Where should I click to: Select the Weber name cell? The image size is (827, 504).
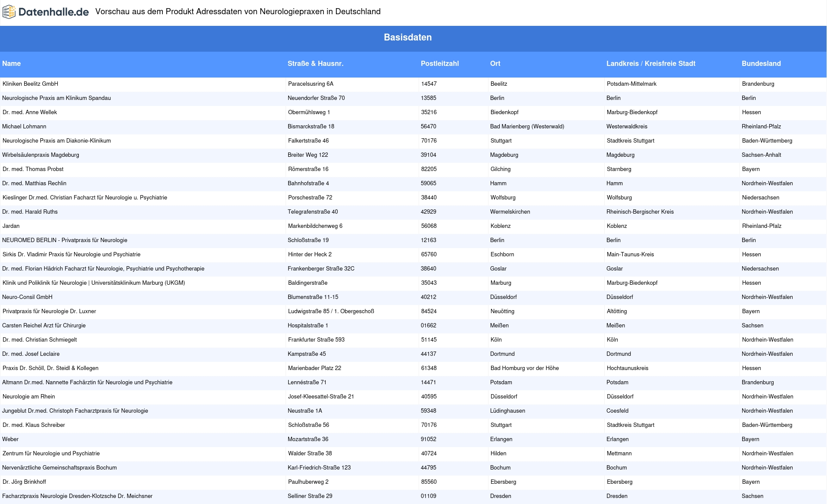pos(10,439)
